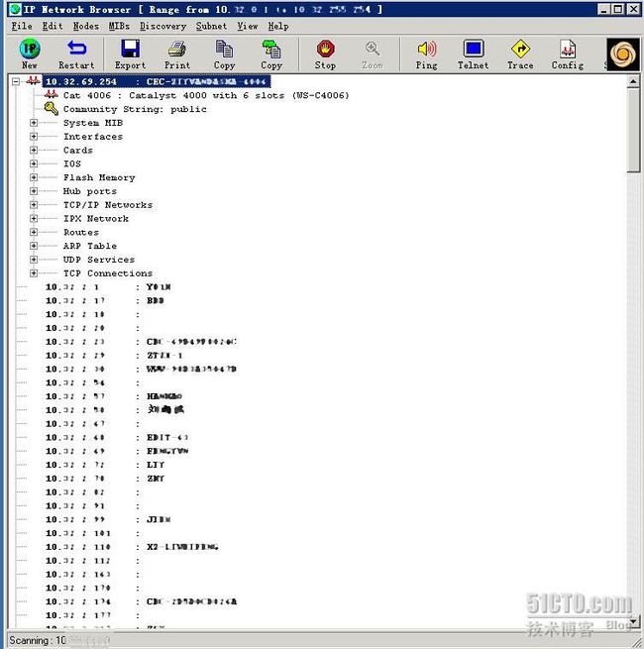Click the Copy documents icon
Screen dimensions: 644x649
click(x=224, y=49)
